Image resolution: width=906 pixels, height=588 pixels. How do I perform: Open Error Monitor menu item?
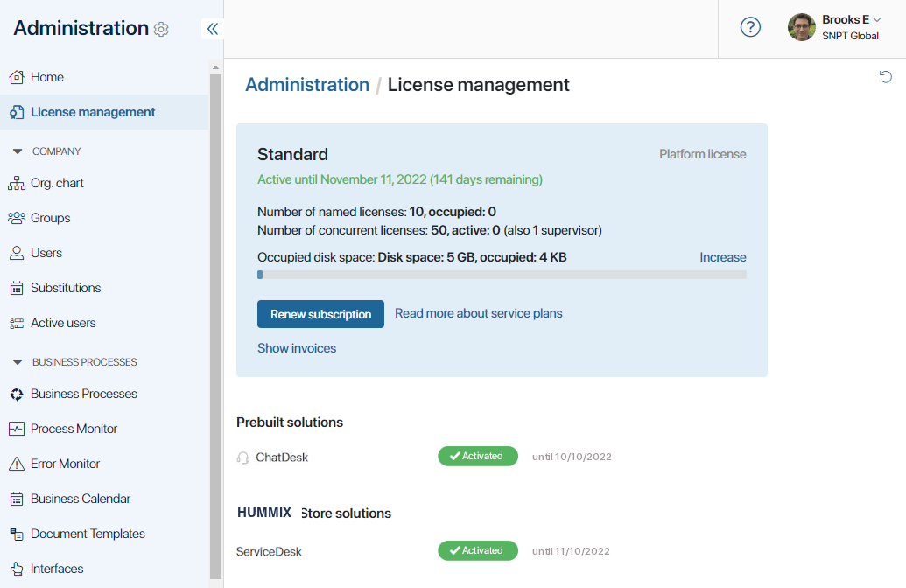click(104, 464)
